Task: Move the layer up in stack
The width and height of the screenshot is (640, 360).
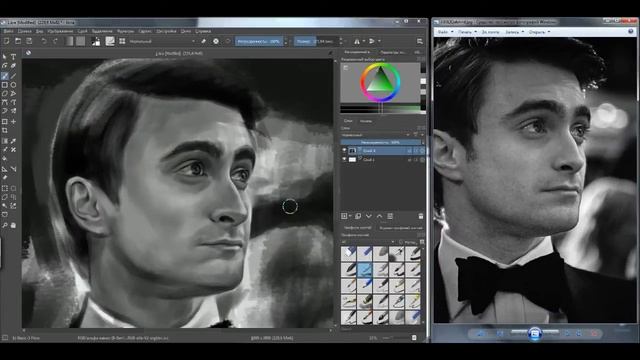Action: point(379,216)
